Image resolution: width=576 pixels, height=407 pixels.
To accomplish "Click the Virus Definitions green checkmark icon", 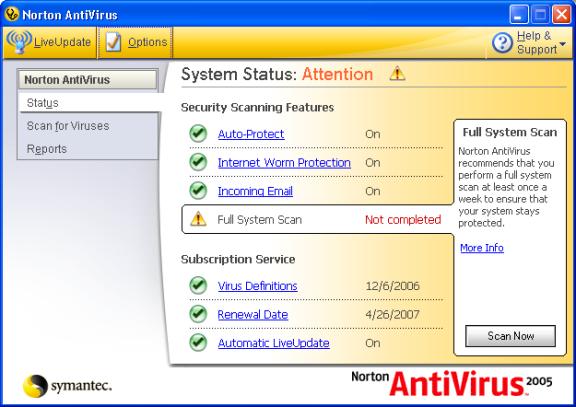I will [x=198, y=285].
